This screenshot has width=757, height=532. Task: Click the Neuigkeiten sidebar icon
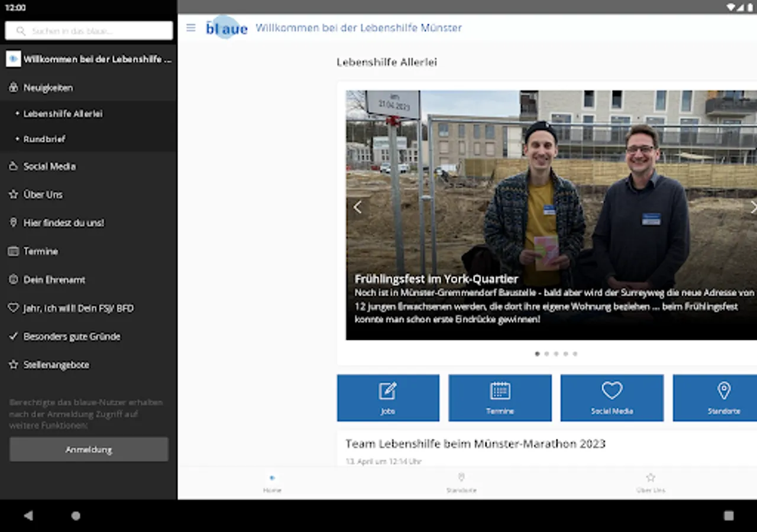(14, 87)
